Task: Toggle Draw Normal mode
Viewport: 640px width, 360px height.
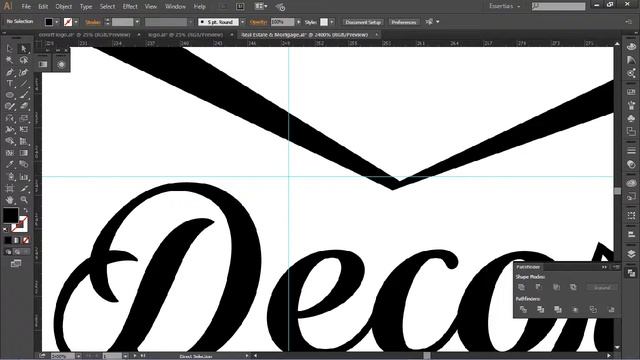Action: tap(8, 252)
